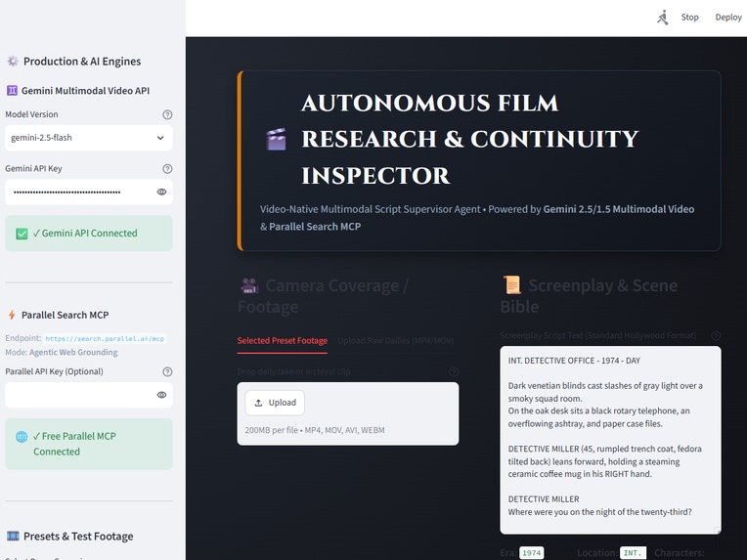Reveal the Gemini API Key text
This screenshot has height=560, width=747.
coord(161,192)
